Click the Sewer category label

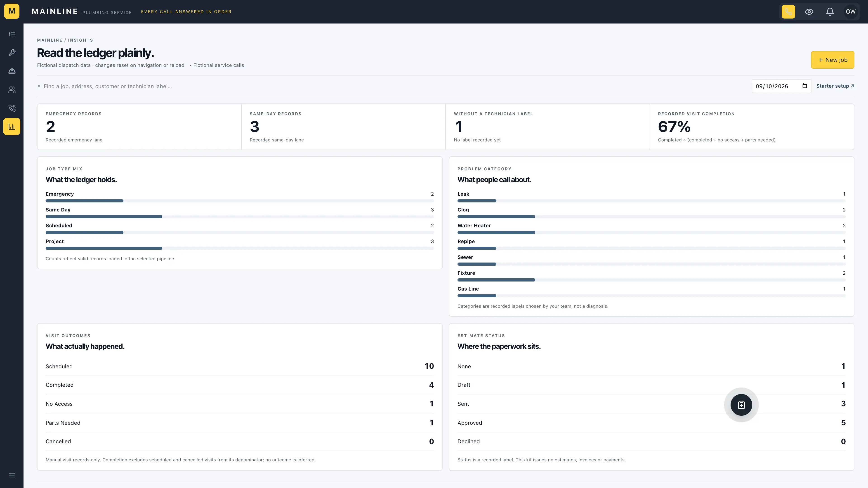(x=465, y=257)
